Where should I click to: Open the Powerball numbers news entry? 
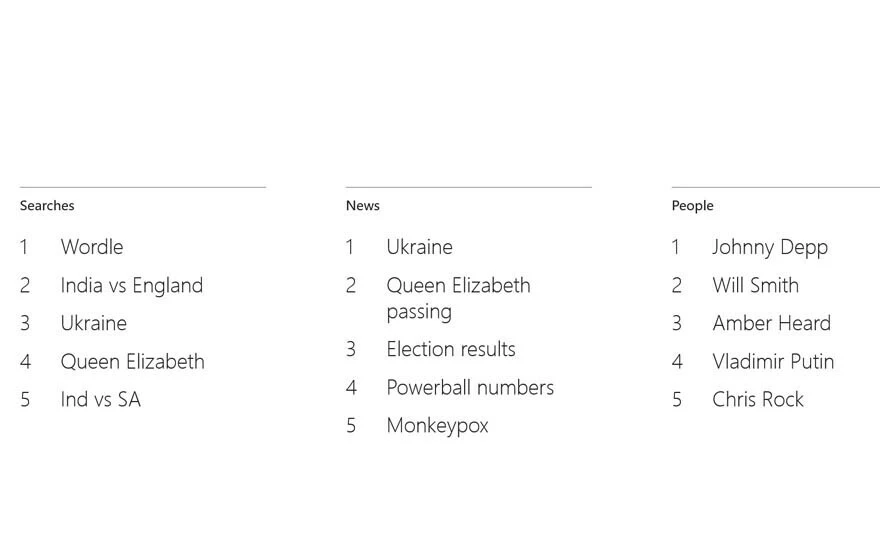pyautogui.click(x=470, y=387)
